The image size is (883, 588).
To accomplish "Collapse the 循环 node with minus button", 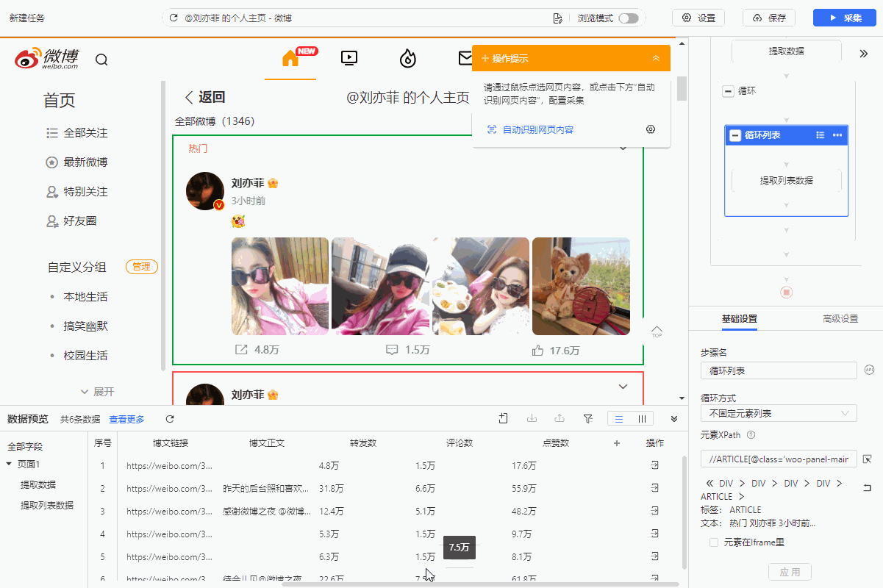I will click(728, 91).
